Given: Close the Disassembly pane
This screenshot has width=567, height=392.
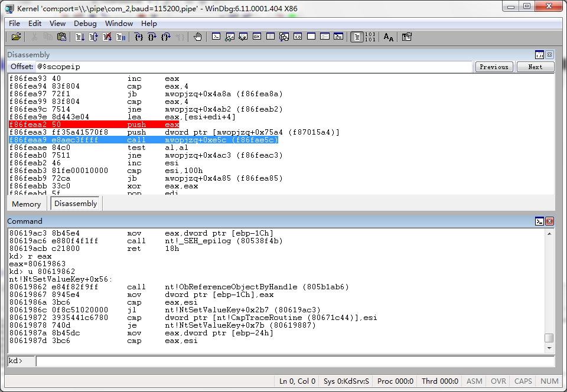Looking at the screenshot, I should pyautogui.click(x=550, y=54).
